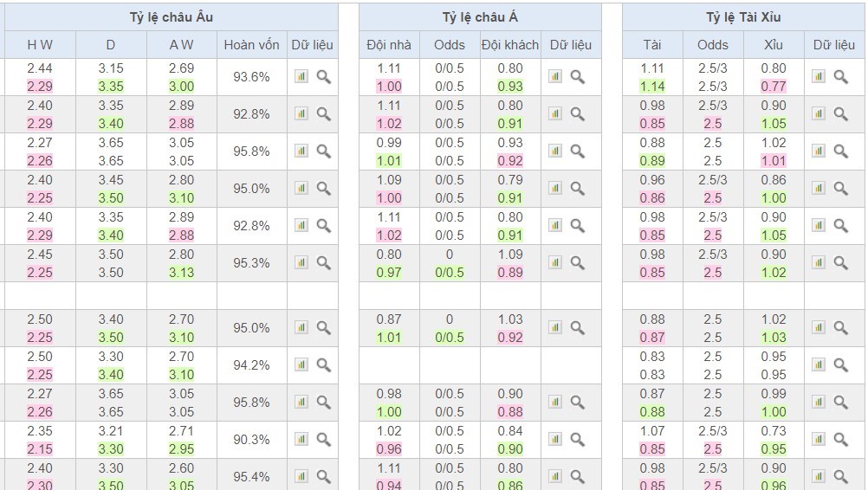Viewport: 868px width, 490px height.
Task: Open the chart icon in the 94.2% payout row
Action: tap(301, 365)
